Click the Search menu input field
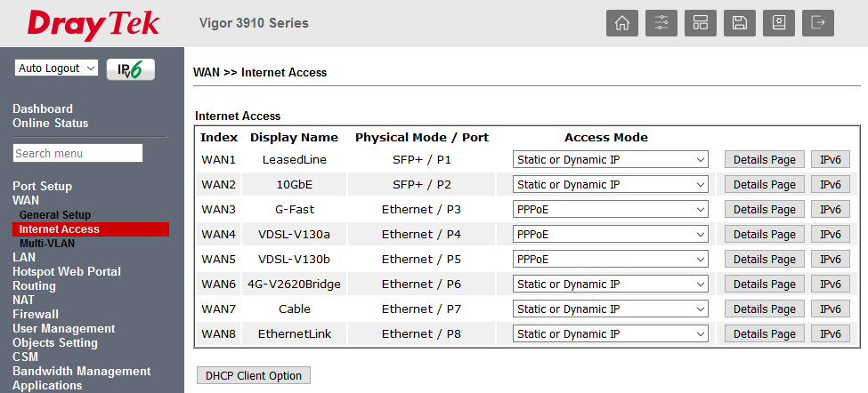The height and width of the screenshot is (393, 868). pos(77,154)
